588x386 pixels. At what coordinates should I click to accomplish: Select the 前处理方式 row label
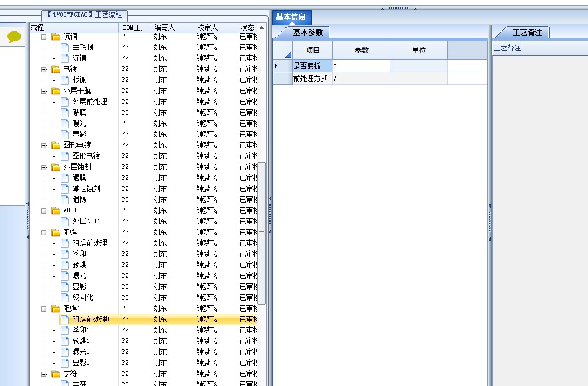coord(312,78)
